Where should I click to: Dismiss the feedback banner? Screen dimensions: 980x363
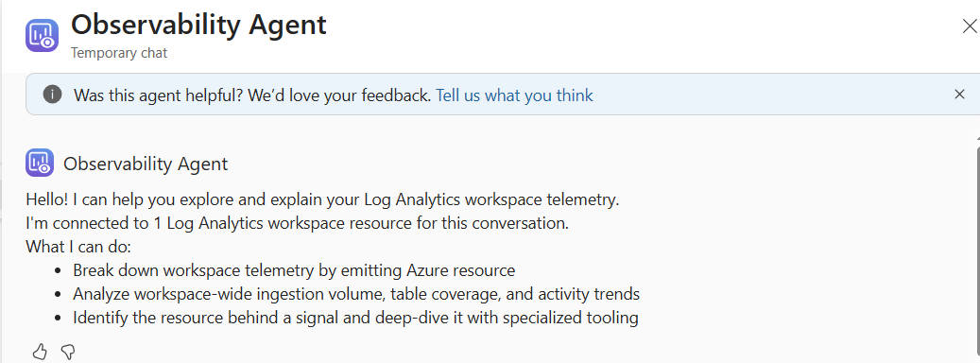pos(959,95)
